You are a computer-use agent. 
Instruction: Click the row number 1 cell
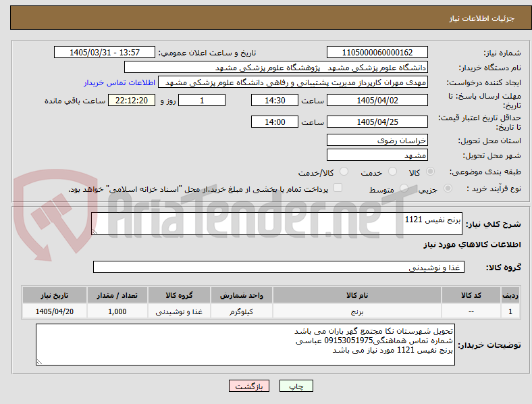510,311
